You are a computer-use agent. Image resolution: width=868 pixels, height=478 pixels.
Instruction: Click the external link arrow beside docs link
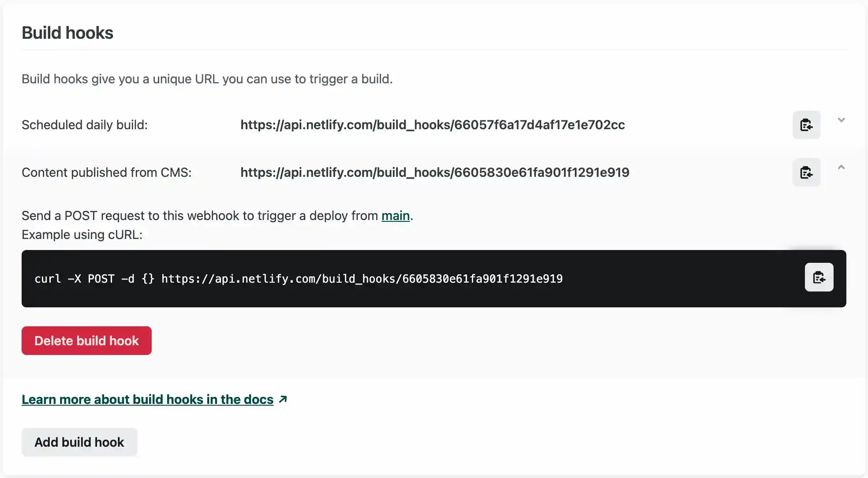tap(283, 399)
